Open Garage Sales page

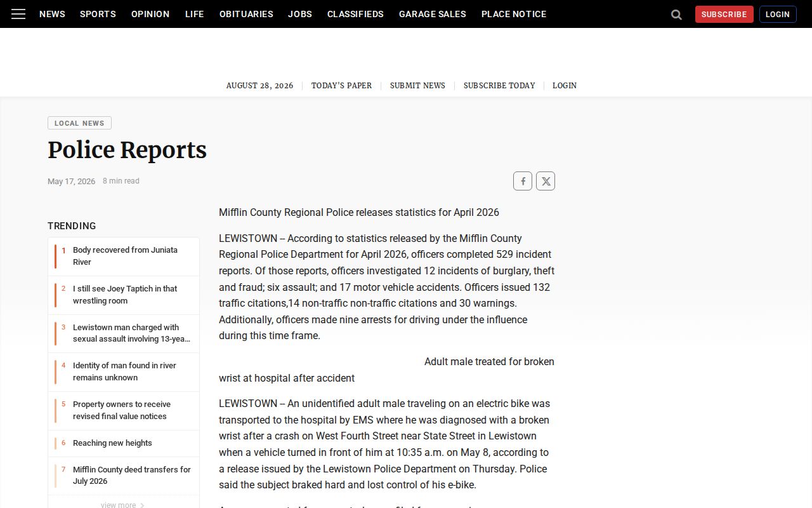point(433,14)
